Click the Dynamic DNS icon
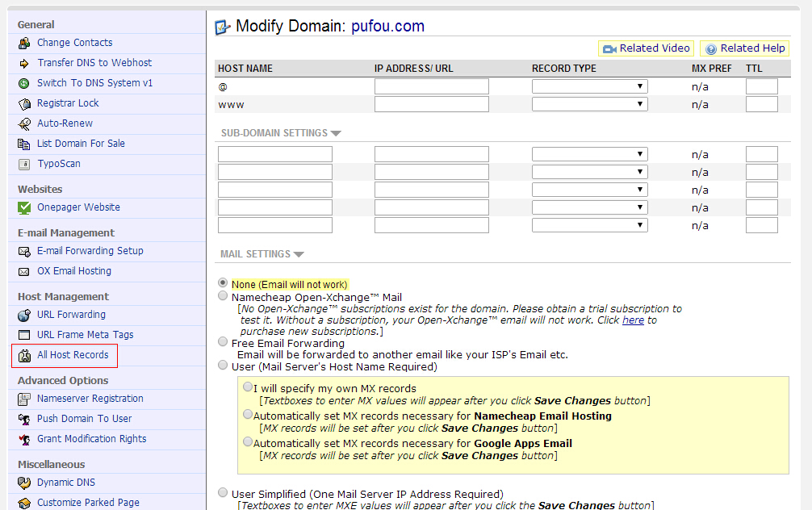The height and width of the screenshot is (510, 812). pyautogui.click(x=23, y=483)
